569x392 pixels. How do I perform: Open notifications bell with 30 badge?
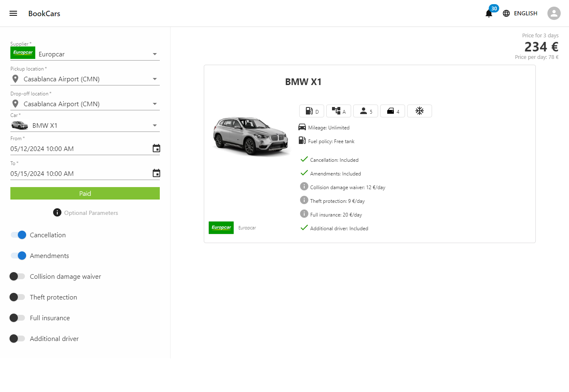pyautogui.click(x=489, y=14)
